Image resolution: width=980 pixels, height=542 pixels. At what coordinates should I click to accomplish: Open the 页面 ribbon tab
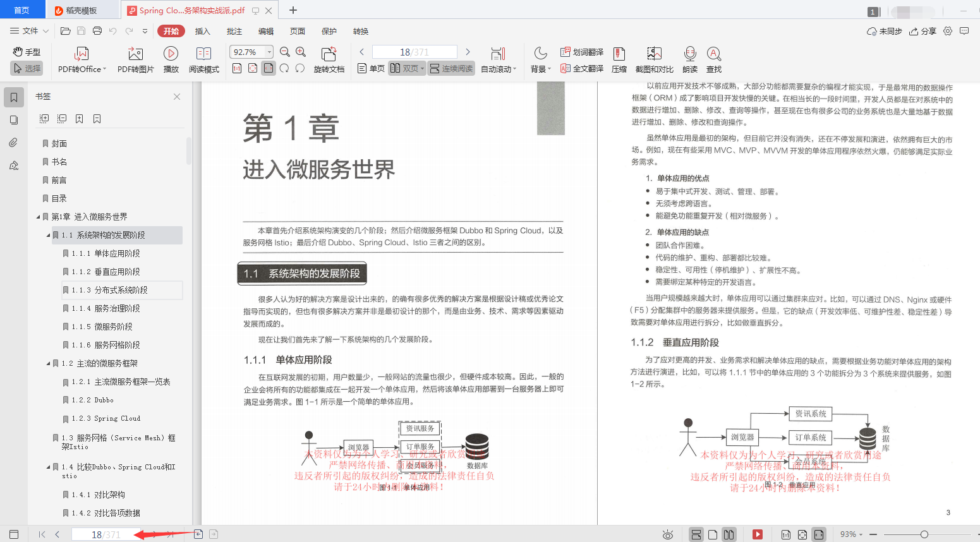click(298, 31)
